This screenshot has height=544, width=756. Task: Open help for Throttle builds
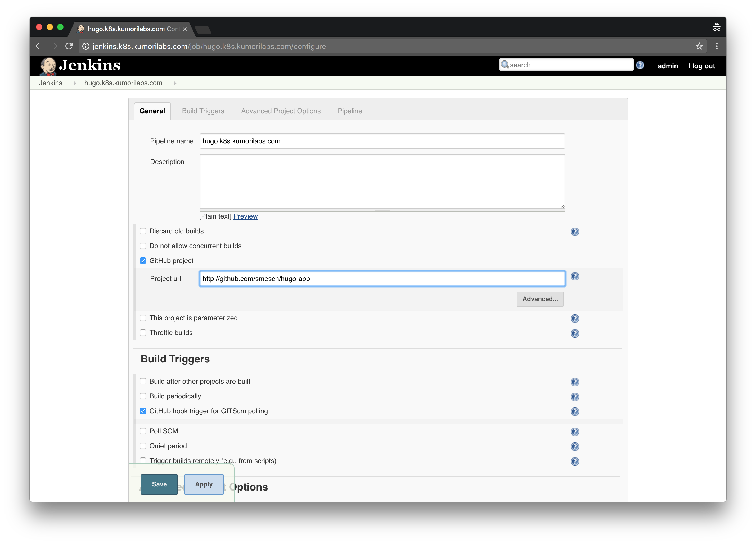click(x=575, y=333)
